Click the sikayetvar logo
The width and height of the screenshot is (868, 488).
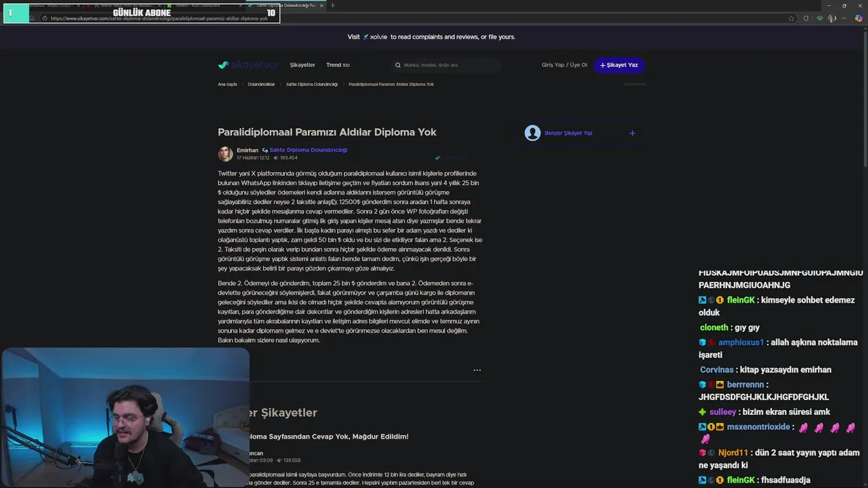[x=248, y=65]
